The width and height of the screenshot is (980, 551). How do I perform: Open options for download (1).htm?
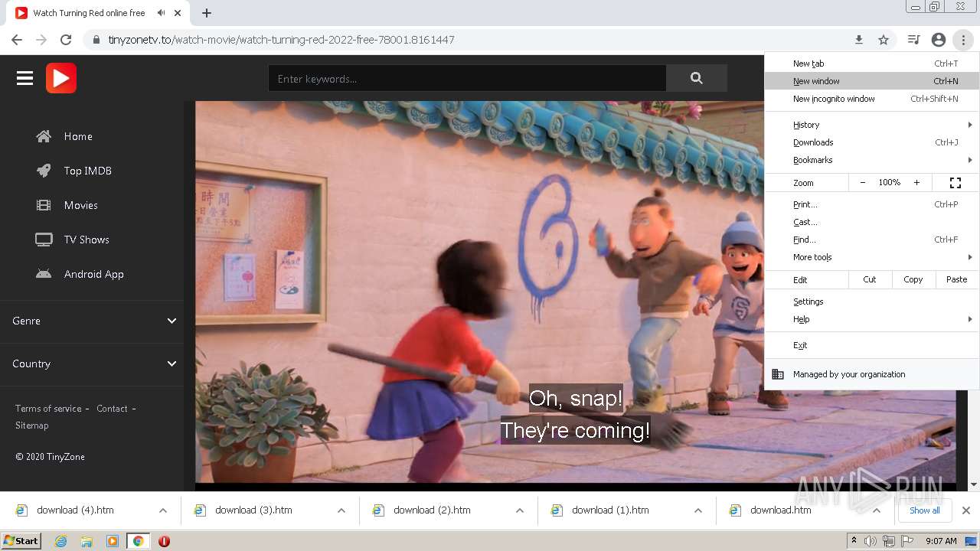(698, 510)
